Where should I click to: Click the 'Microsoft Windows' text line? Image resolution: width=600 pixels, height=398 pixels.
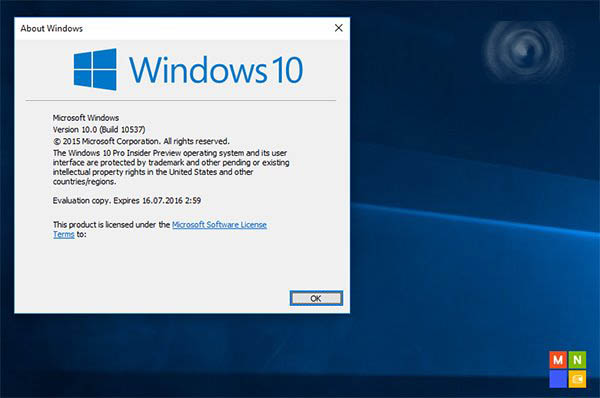(86, 117)
